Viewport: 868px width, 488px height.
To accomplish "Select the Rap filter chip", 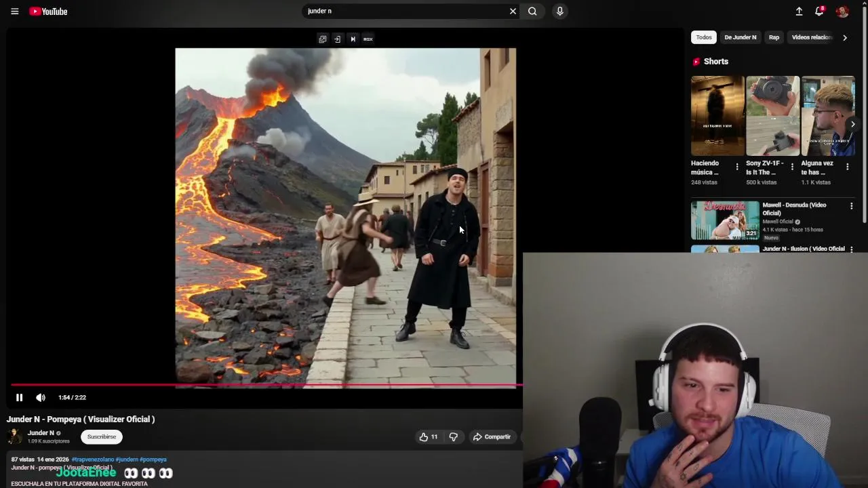I will 774,37.
